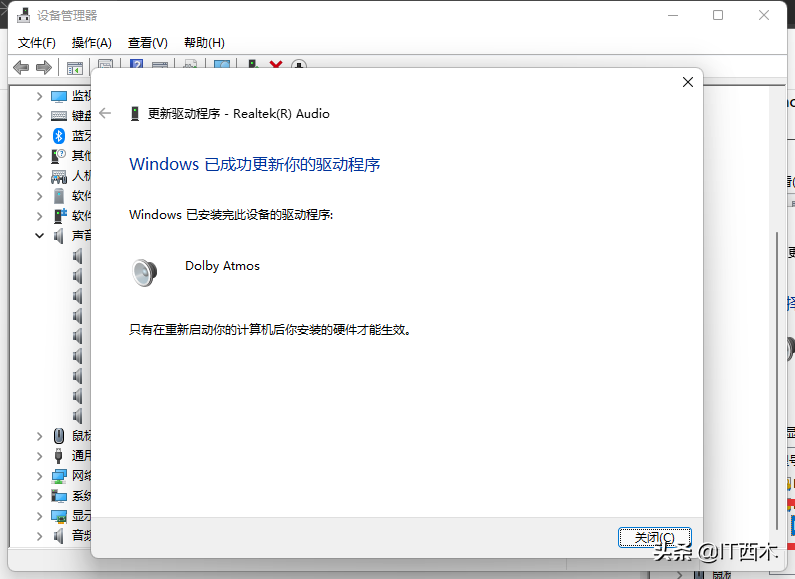Click the update driver toolbar icon

pyautogui.click(x=252, y=64)
